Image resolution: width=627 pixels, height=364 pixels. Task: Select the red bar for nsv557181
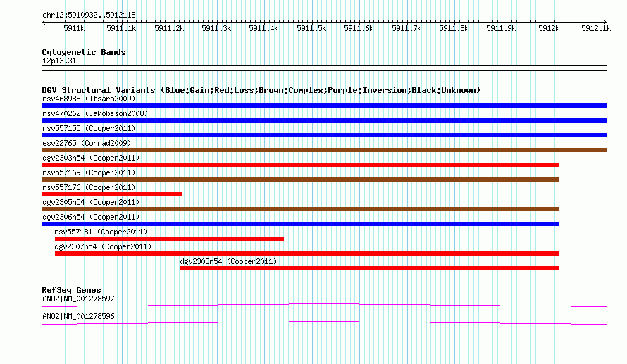169,239
